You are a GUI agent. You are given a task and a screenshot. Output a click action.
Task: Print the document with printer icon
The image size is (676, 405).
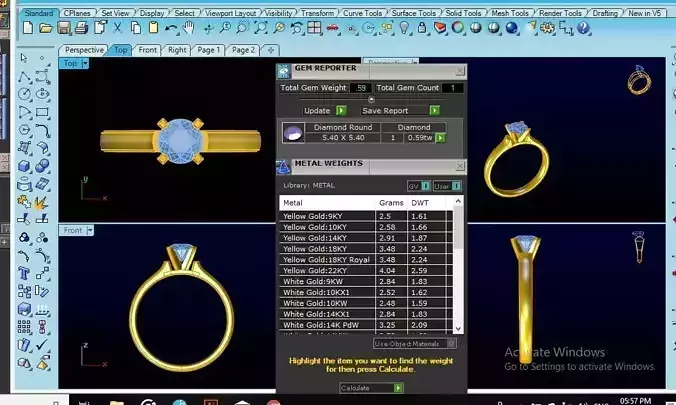[81, 28]
